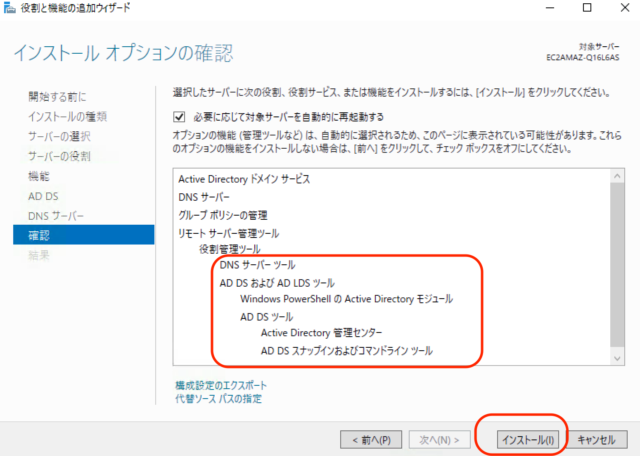Image resolution: width=640 pixels, height=456 pixels.
Task: Open 構成設定のエクスポート link
Action: (x=221, y=385)
